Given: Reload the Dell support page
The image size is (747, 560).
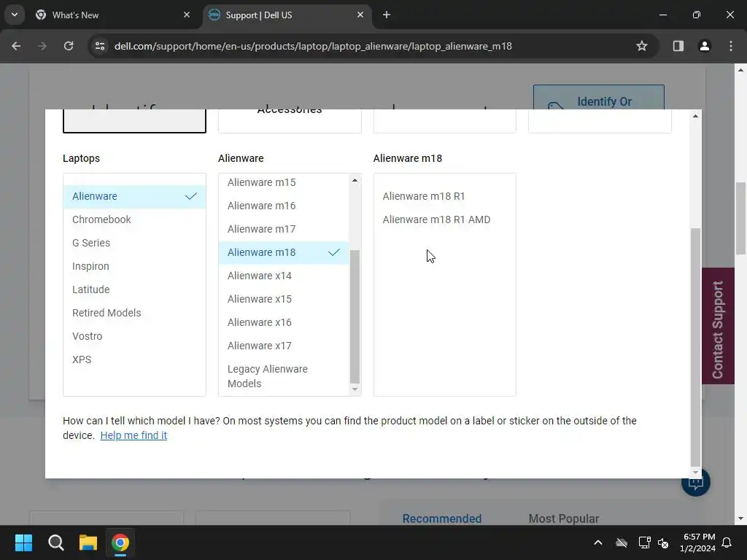Looking at the screenshot, I should [x=69, y=46].
